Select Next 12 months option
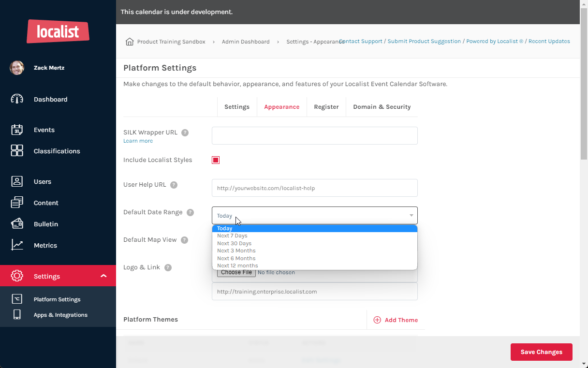 pos(315,265)
